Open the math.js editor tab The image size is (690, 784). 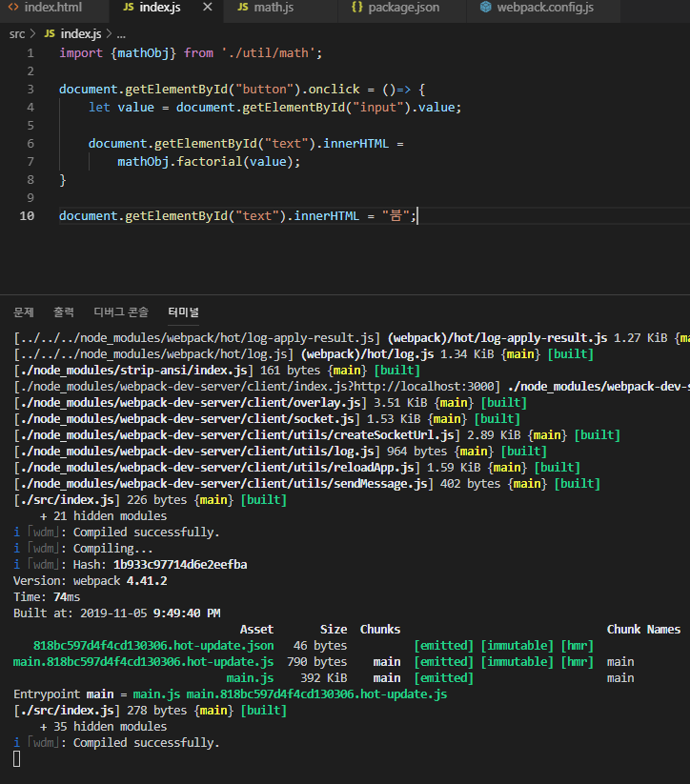(273, 8)
